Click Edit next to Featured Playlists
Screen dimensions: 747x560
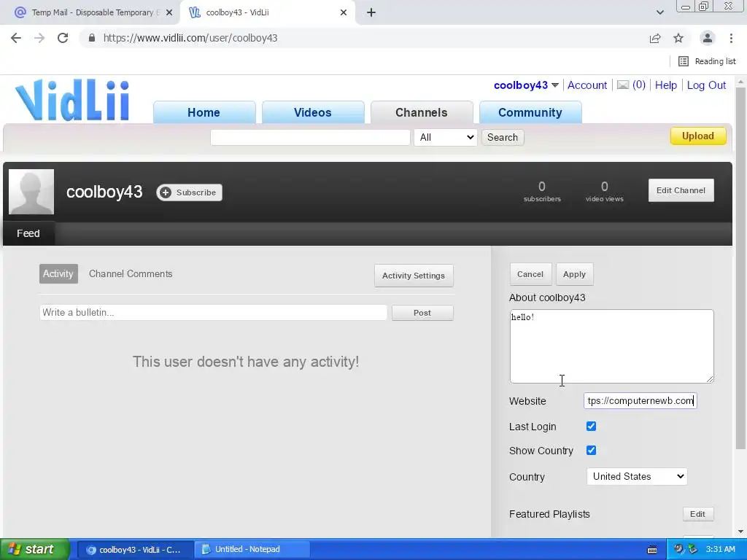click(x=698, y=514)
